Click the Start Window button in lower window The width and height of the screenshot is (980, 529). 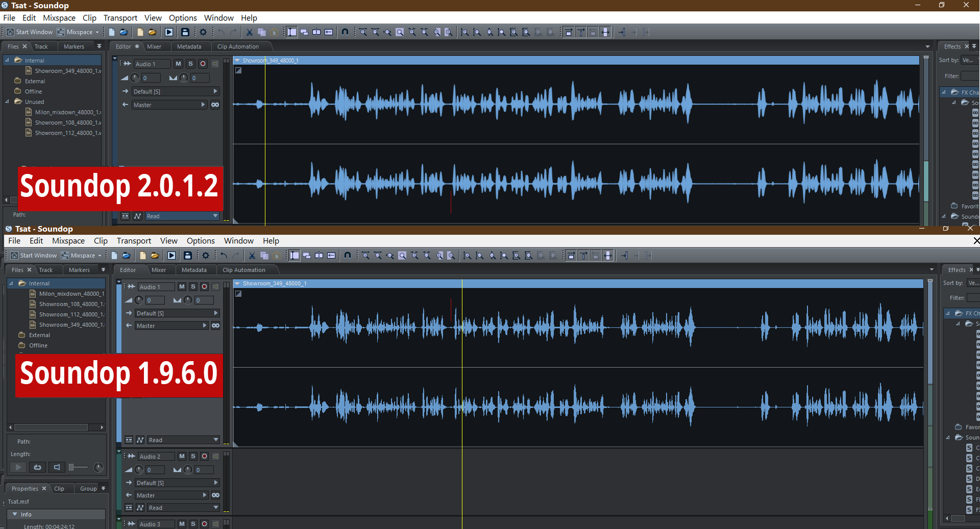[x=34, y=256]
